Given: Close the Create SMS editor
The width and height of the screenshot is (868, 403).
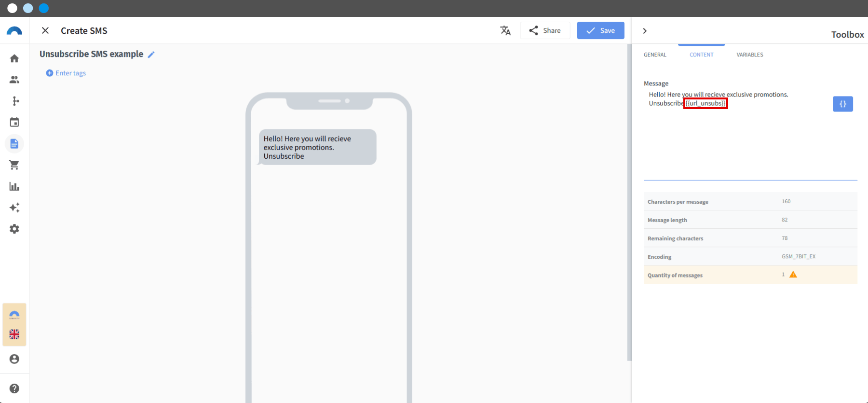Looking at the screenshot, I should pos(45,30).
